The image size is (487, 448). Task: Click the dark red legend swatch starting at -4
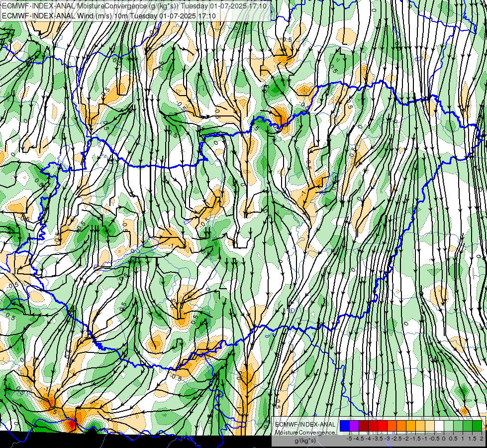[364, 426]
